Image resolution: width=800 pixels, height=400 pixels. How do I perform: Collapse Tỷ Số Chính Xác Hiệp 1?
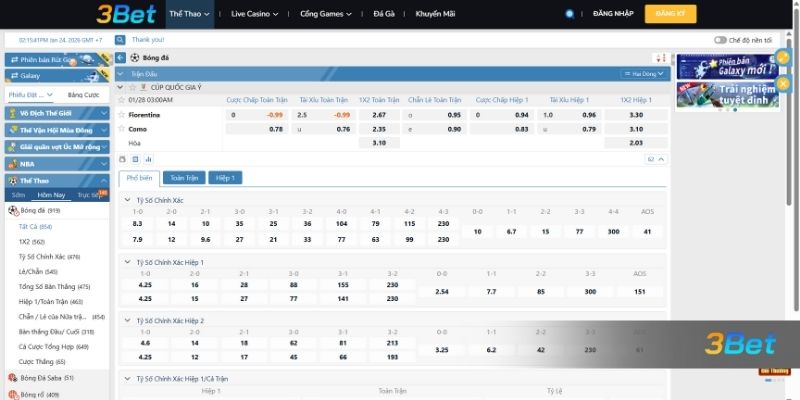pyautogui.click(x=128, y=262)
